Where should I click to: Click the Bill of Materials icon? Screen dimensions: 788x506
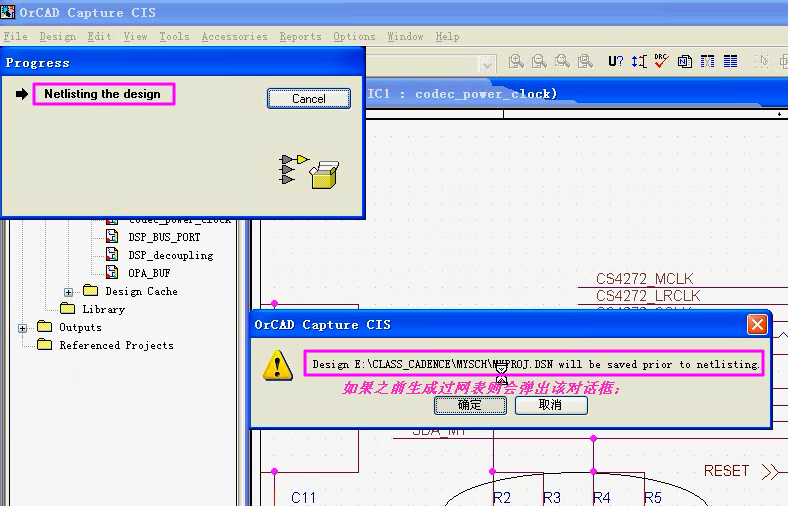(x=731, y=61)
